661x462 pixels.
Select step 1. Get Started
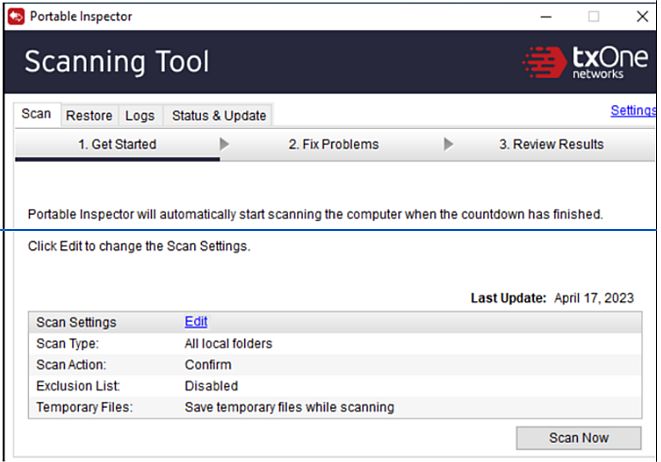pyautogui.click(x=117, y=144)
